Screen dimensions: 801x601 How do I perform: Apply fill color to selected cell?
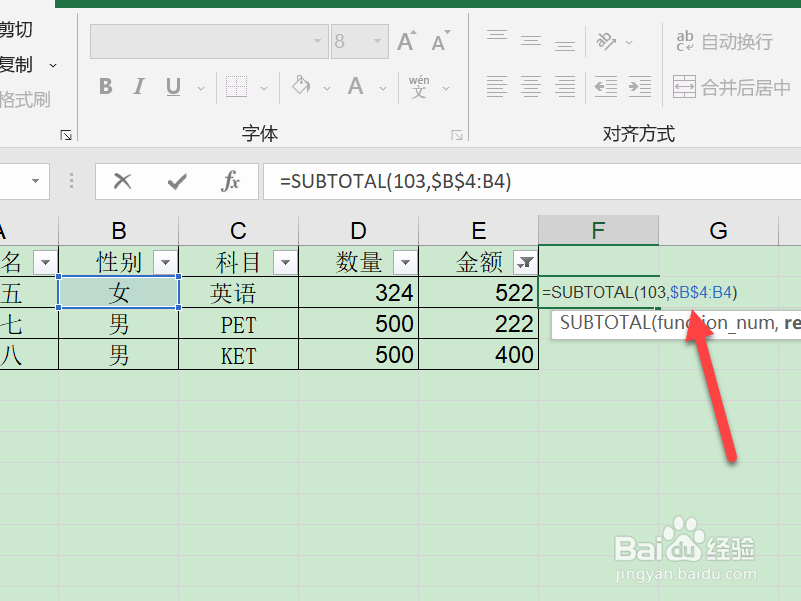coord(302,86)
